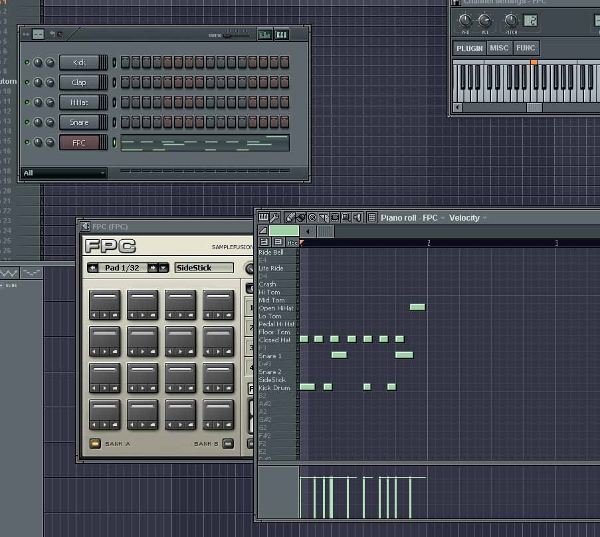Screen dimensions: 600x537
Task: Mute the Kick channel green LED
Action: tap(27, 62)
